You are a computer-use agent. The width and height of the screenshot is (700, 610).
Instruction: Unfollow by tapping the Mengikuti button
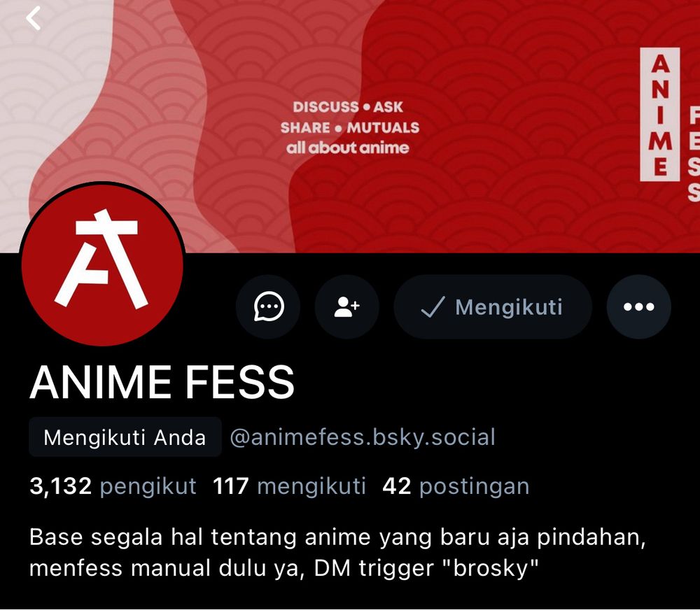tap(493, 306)
